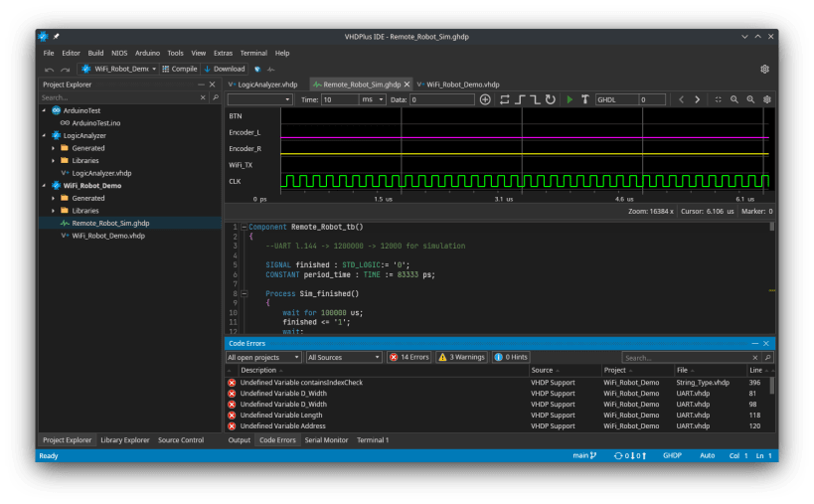Image resolution: width=814 pixels, height=504 pixels.
Task: Toggle the 0 Hints filter
Action: [512, 357]
